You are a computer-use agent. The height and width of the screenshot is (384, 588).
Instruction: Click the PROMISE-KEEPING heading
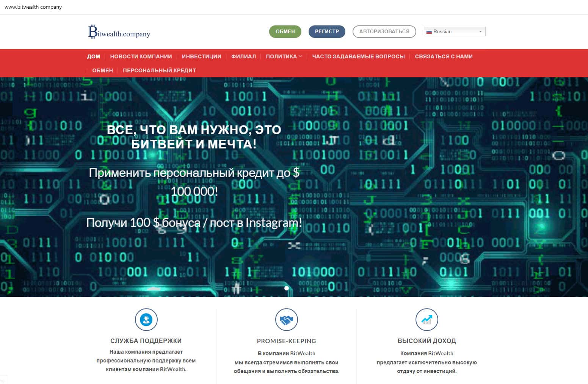tap(287, 341)
